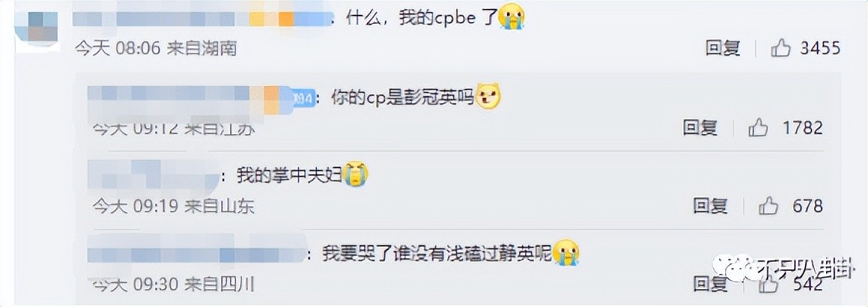This screenshot has width=868, height=307.
Task: Reply to the 静英 comment from 四川
Action: [710, 285]
